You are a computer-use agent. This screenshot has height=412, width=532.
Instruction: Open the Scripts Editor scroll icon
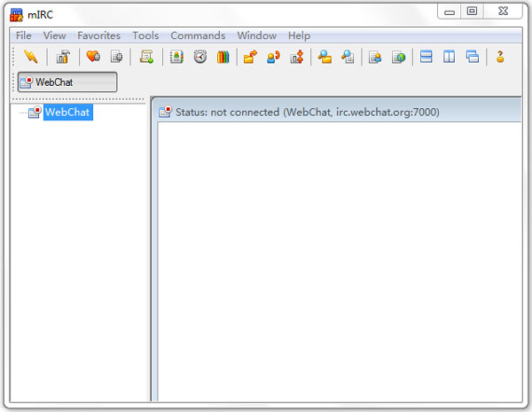(x=146, y=58)
